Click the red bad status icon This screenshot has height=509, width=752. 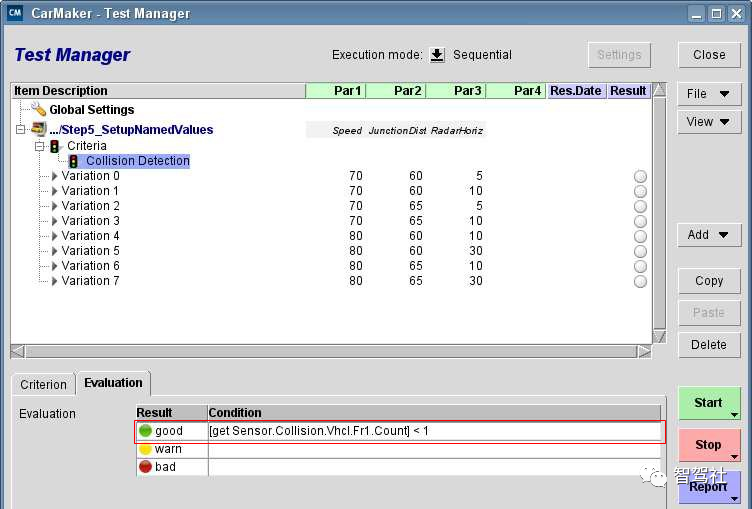145,467
